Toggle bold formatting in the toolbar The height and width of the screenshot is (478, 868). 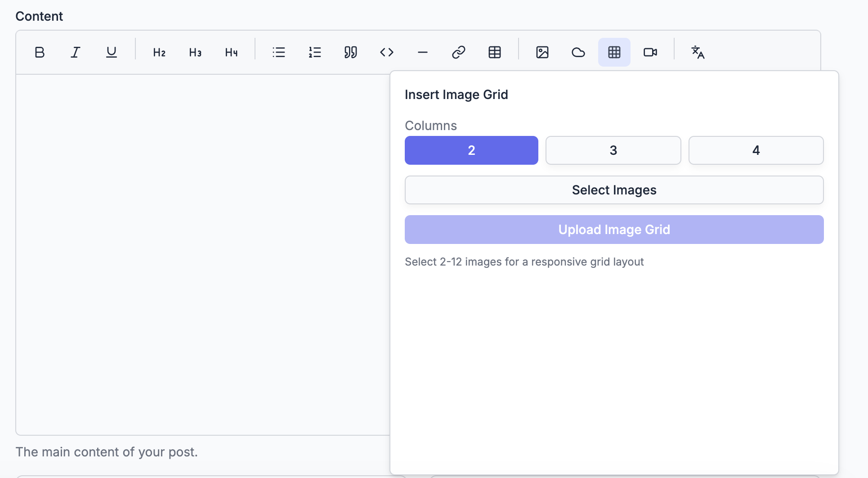(x=40, y=52)
